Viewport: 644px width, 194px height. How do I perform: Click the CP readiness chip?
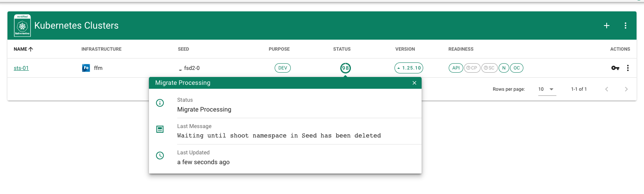coord(472,68)
